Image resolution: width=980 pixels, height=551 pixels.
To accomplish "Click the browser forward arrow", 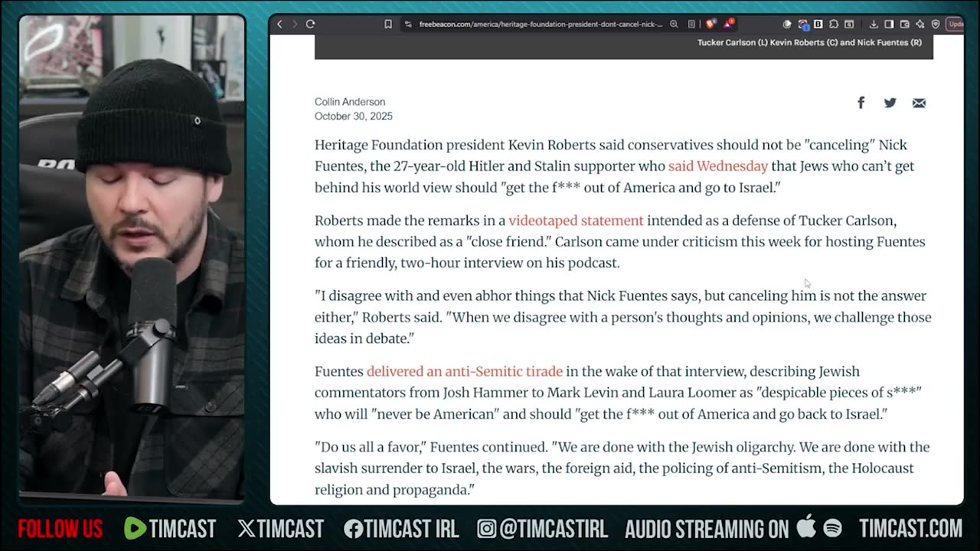I will pos(294,24).
